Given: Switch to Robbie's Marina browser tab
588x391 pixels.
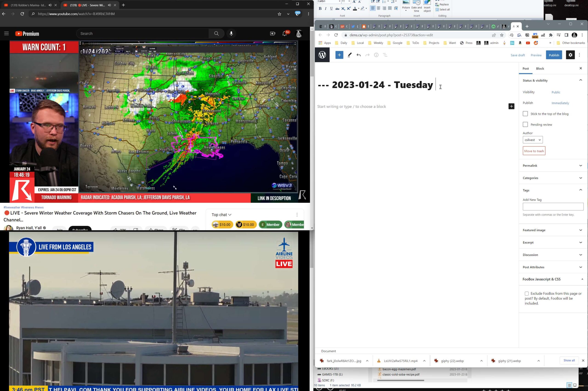Looking at the screenshot, I should pos(28,5).
